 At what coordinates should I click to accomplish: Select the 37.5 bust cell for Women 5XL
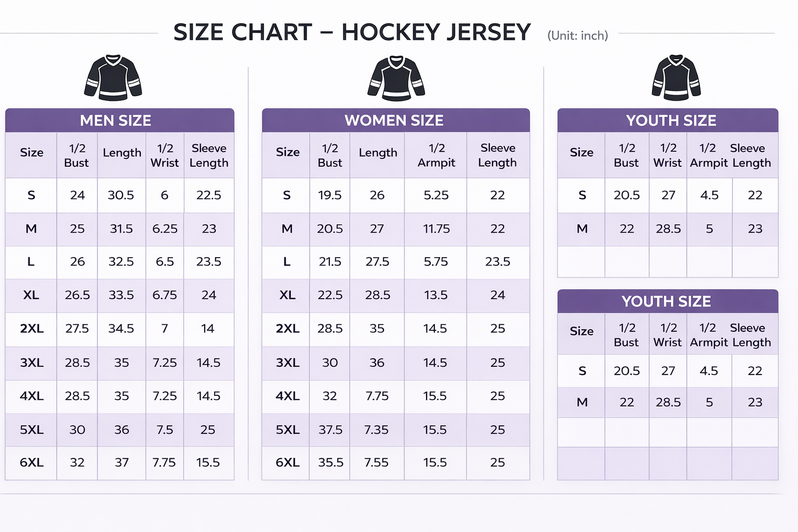[x=330, y=430]
